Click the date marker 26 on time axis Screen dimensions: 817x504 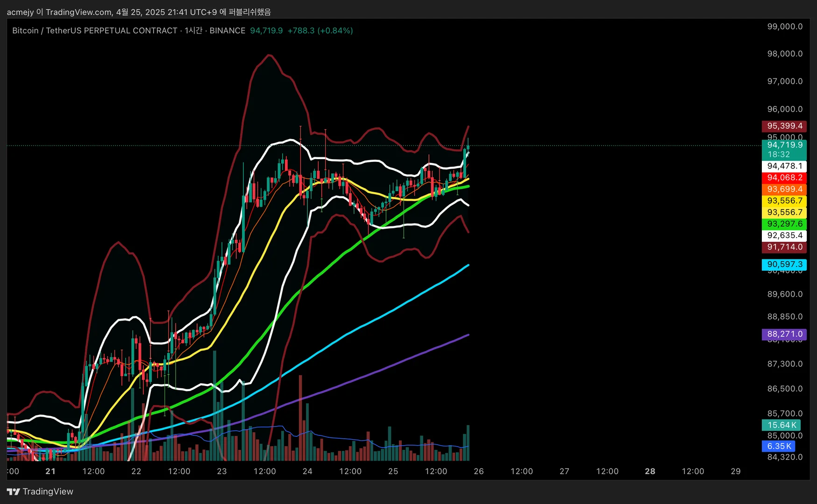pos(479,471)
